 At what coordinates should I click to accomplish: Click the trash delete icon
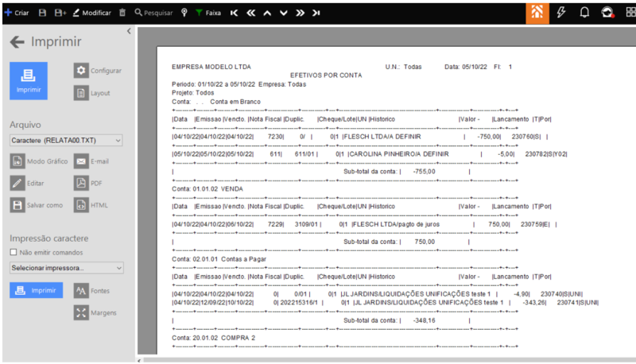[122, 13]
